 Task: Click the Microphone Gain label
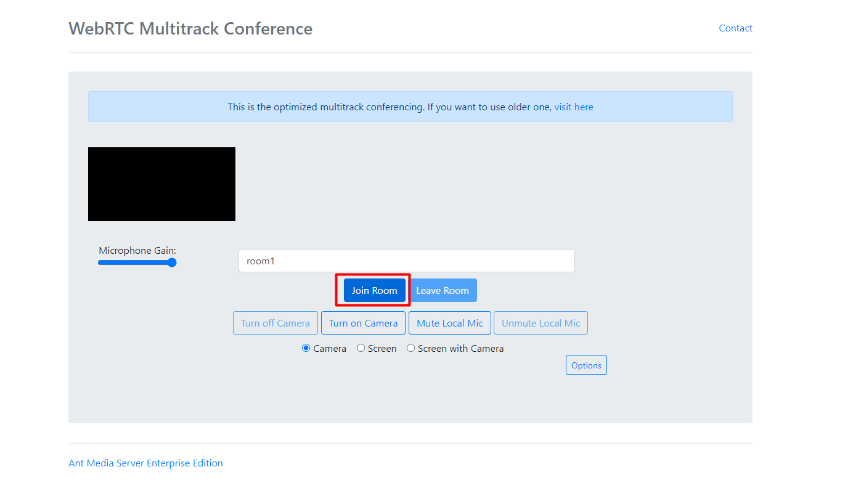137,251
